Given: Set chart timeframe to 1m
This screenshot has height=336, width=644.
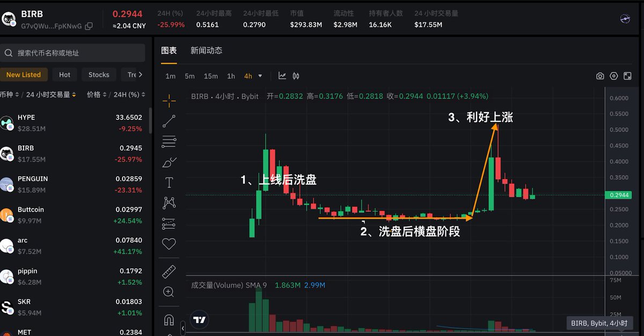Looking at the screenshot, I should 170,76.
